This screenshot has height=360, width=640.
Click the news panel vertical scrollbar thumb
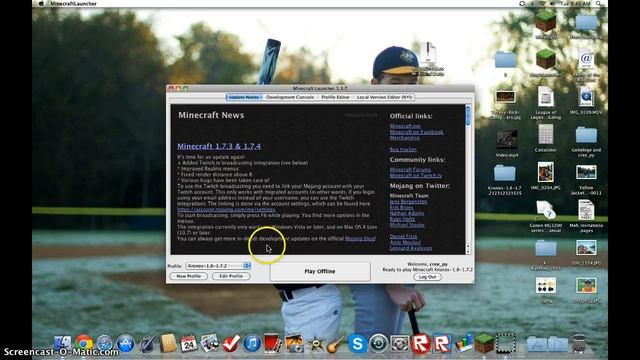click(x=468, y=115)
